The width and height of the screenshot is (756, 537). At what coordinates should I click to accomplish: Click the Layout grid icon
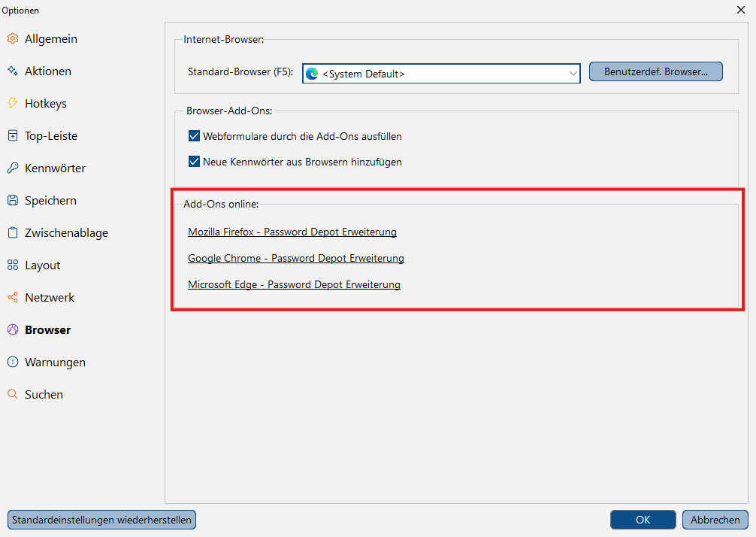(x=13, y=265)
